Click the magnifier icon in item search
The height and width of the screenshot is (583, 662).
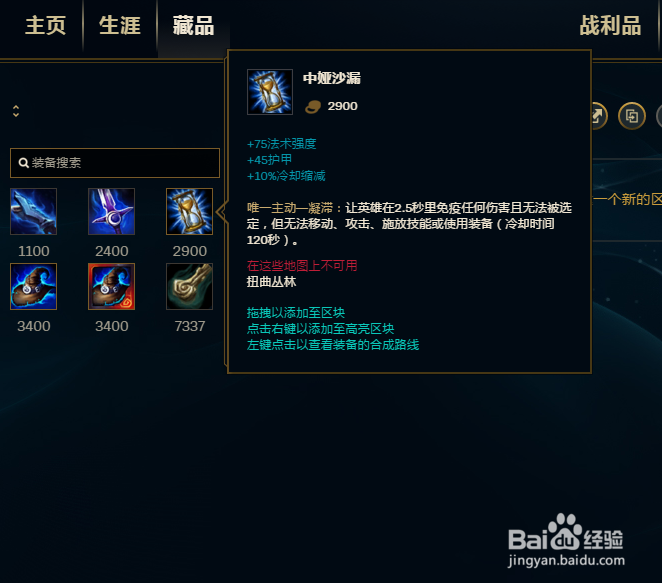pyautogui.click(x=24, y=163)
